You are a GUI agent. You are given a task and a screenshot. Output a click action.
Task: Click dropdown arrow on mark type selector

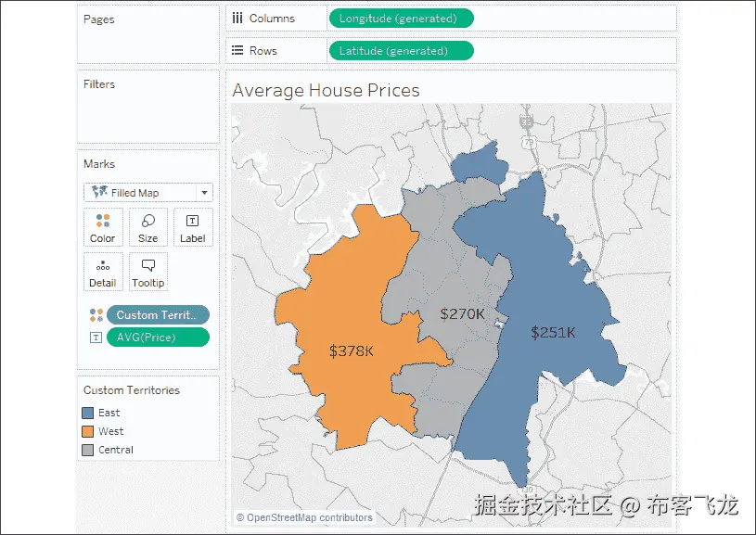tap(204, 193)
